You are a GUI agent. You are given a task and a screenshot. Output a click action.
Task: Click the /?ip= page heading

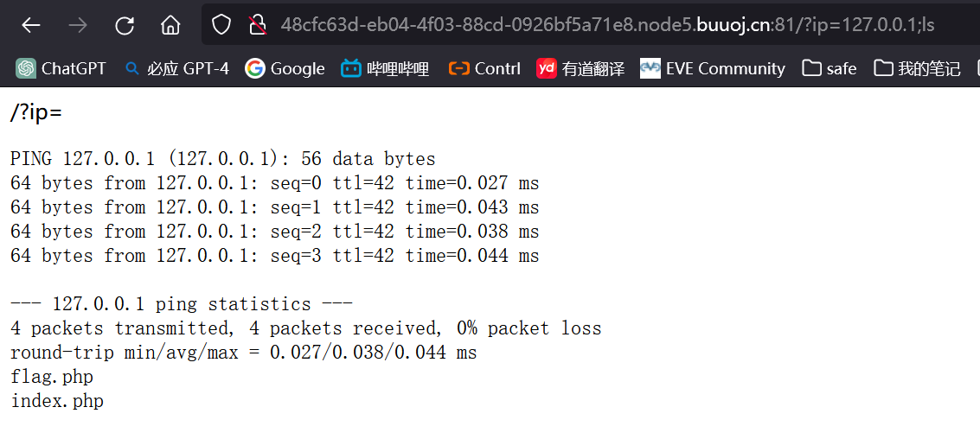coord(36,112)
